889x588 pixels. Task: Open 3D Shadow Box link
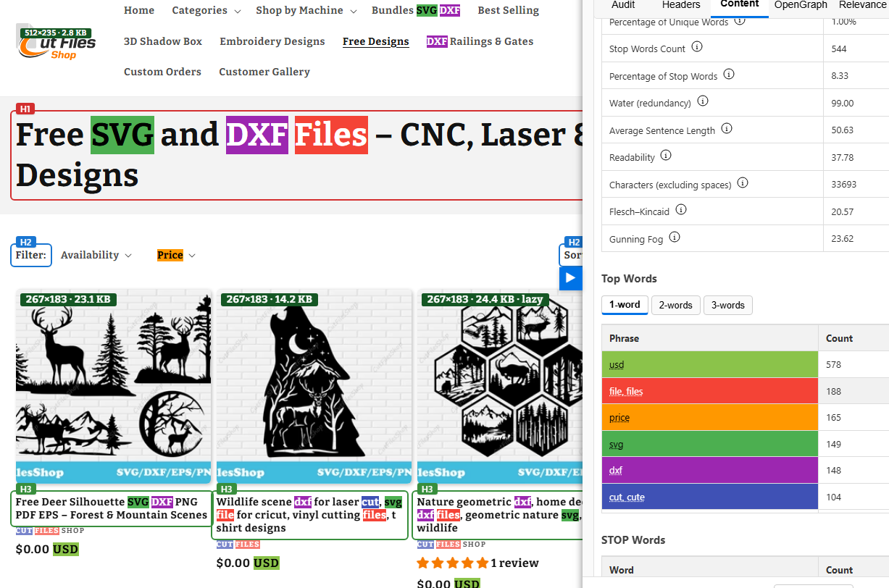pos(163,41)
